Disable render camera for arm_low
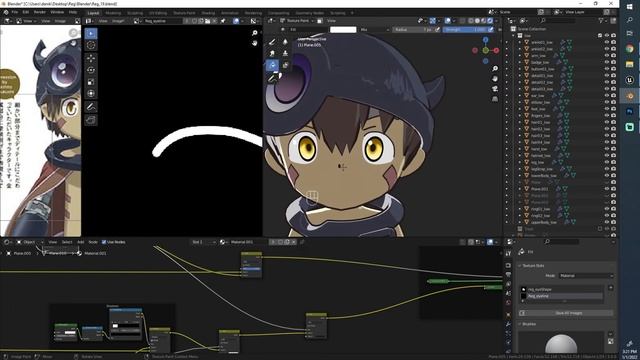640x360 pixels. [613, 56]
